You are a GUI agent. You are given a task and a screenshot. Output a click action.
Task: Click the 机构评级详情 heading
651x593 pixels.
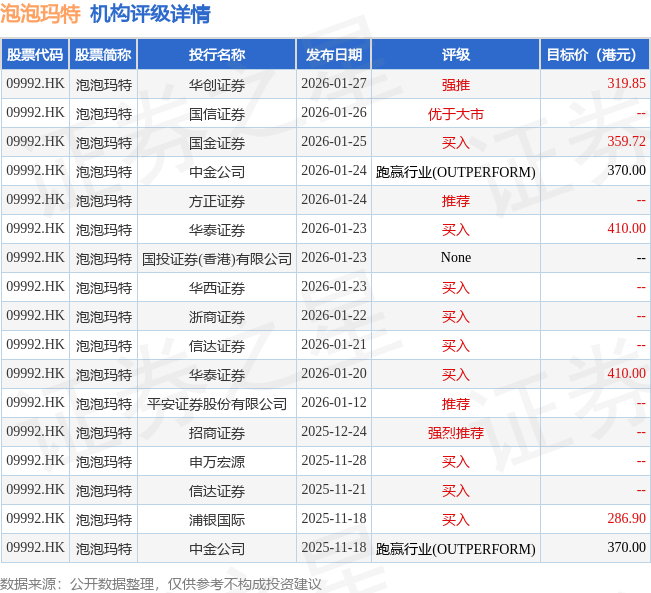tap(150, 14)
